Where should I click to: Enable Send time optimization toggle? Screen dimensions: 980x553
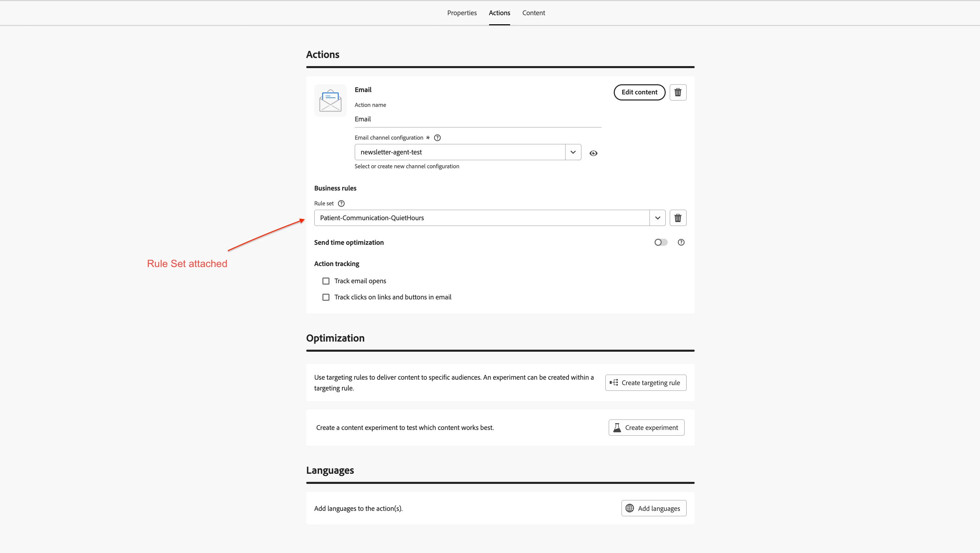point(661,242)
